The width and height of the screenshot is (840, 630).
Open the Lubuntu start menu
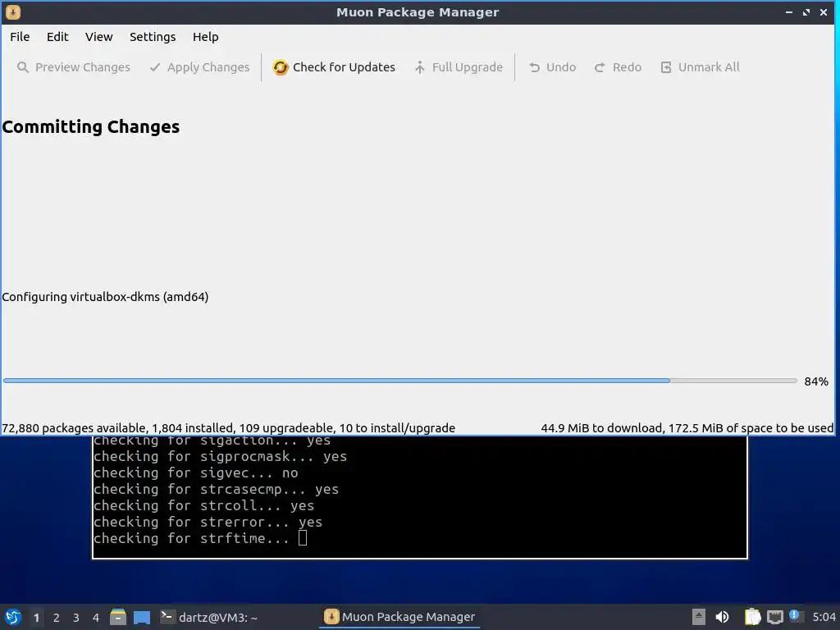13,617
